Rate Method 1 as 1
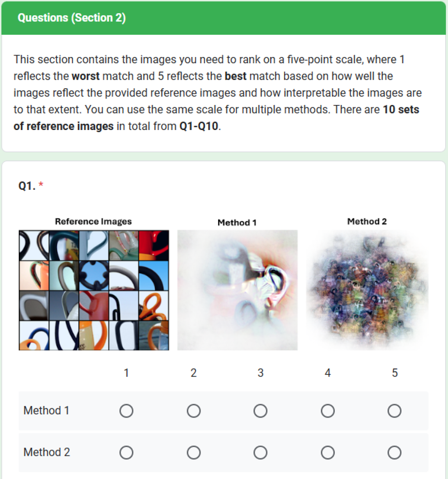Image resolution: width=448 pixels, height=479 pixels. (x=126, y=411)
